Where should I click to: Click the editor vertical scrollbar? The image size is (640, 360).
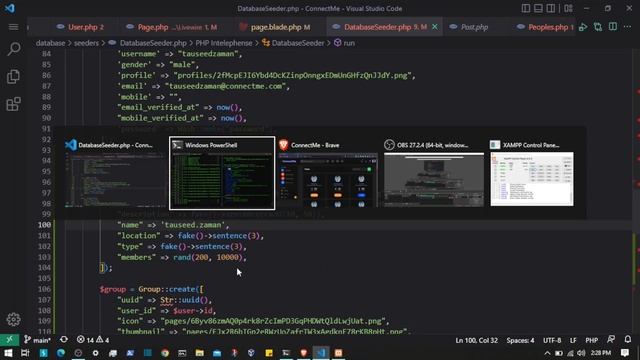pyautogui.click(x=636, y=192)
